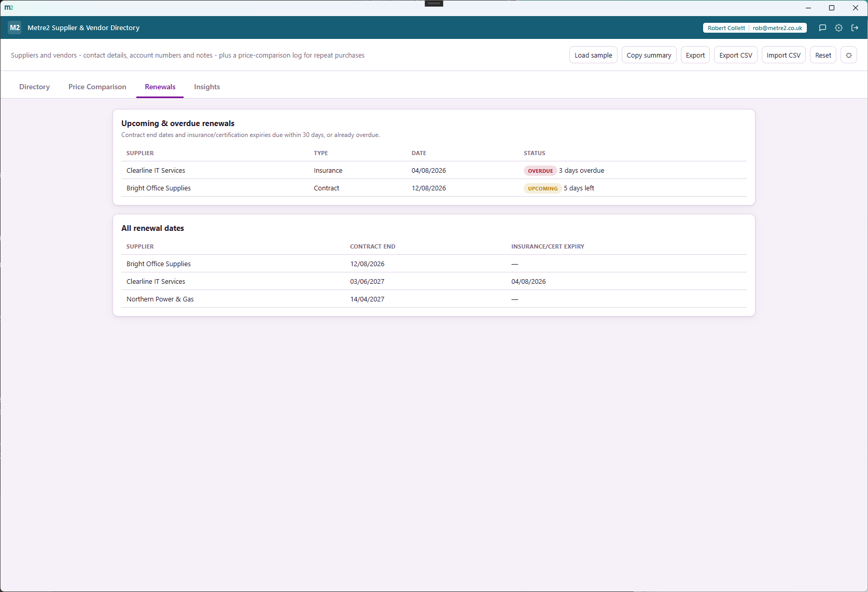This screenshot has width=868, height=592.
Task: Minimize the application window
Action: click(808, 8)
